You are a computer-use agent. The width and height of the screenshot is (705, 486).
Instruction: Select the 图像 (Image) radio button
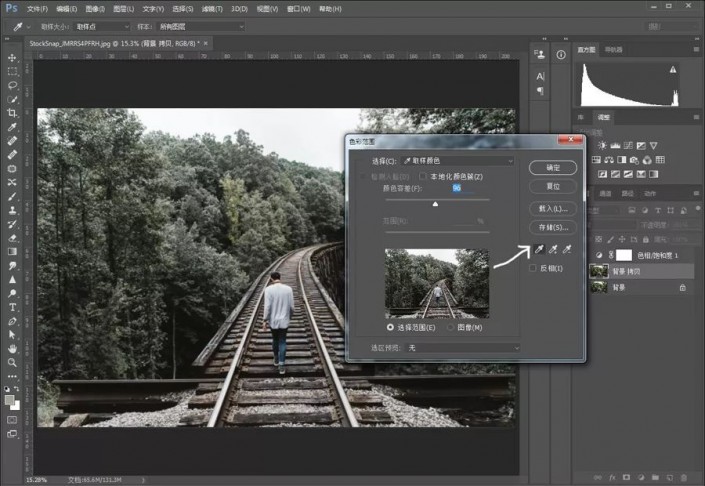449,327
